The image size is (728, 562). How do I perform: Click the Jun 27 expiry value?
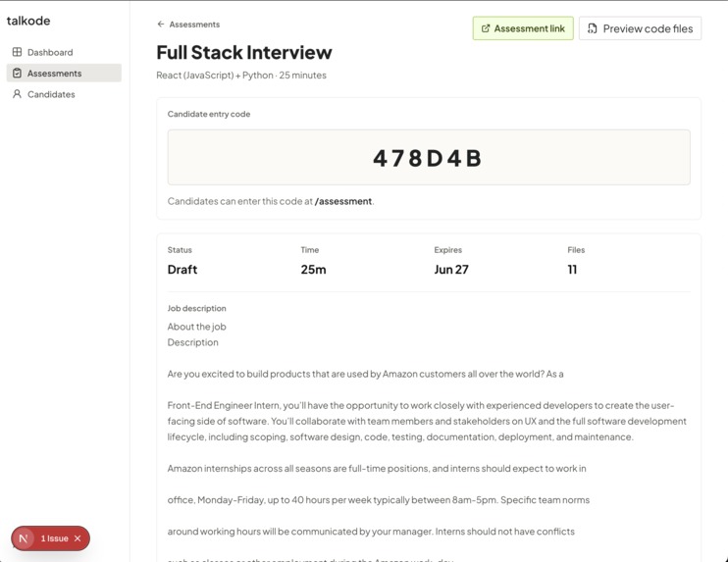pyautogui.click(x=451, y=270)
